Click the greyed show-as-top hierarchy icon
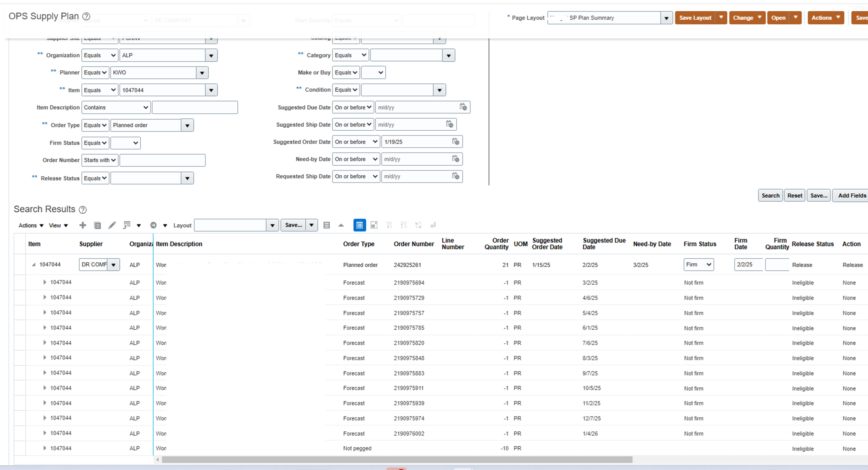 point(418,225)
